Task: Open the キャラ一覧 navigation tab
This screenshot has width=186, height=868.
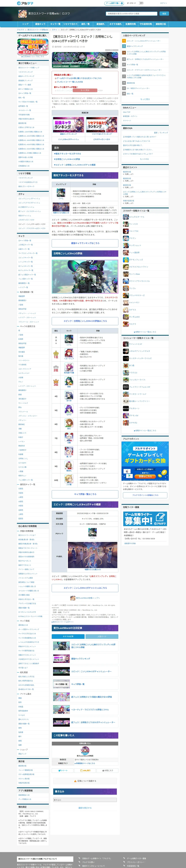Action: [x=55, y=24]
